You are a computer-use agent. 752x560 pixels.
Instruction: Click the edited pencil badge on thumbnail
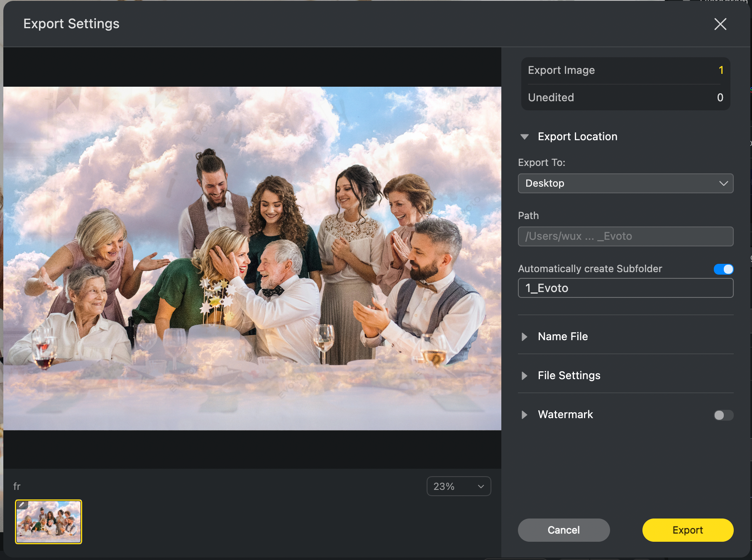22,505
